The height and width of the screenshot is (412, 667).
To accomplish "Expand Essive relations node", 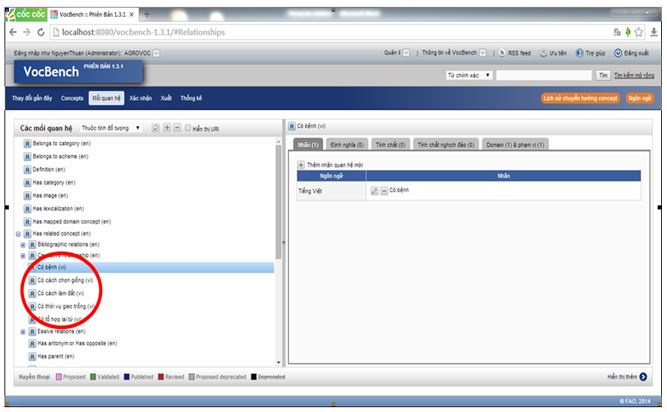I will tap(23, 332).
